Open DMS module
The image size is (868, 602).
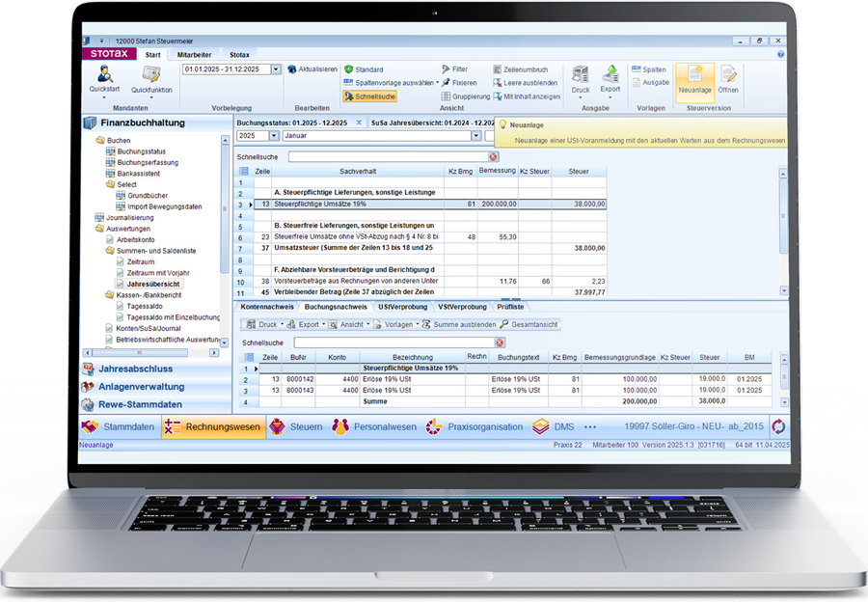tap(553, 427)
